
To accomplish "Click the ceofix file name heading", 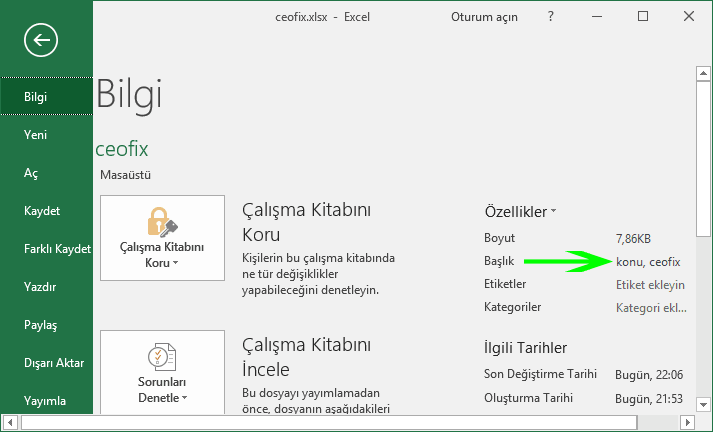I will pos(122,149).
